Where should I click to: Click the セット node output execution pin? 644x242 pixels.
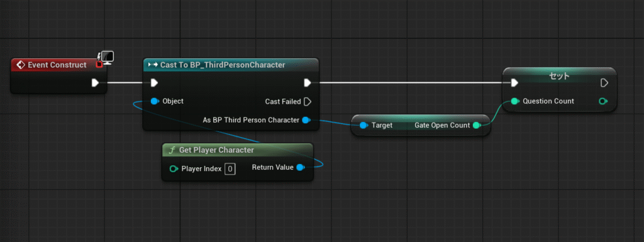[x=604, y=83]
